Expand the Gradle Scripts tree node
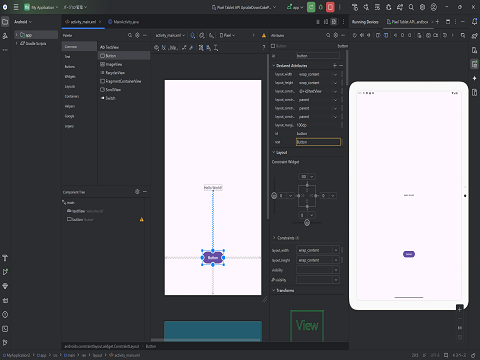The image size is (480, 360). click(x=16, y=43)
